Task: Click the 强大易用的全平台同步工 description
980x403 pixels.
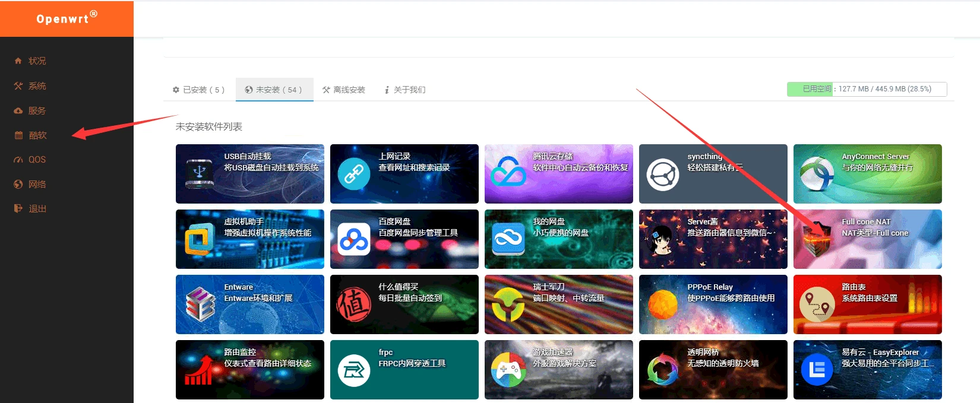Action: (888, 364)
